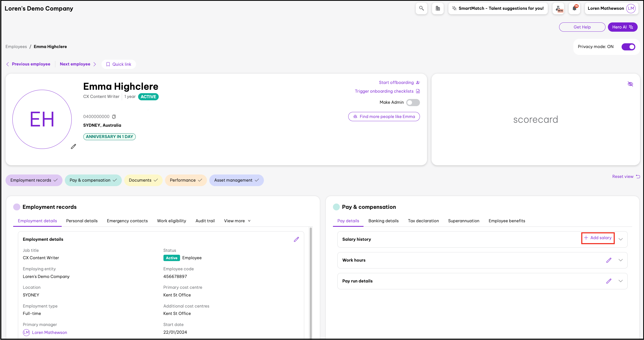Open the beta lab flask icon
This screenshot has width=644, height=340.
point(558,8)
